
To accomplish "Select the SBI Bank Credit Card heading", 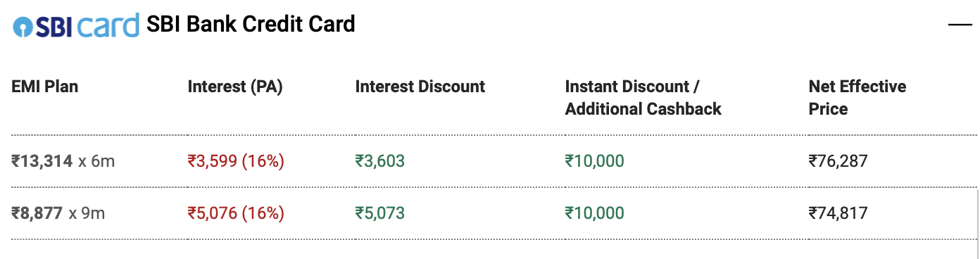I will pyautogui.click(x=251, y=25).
